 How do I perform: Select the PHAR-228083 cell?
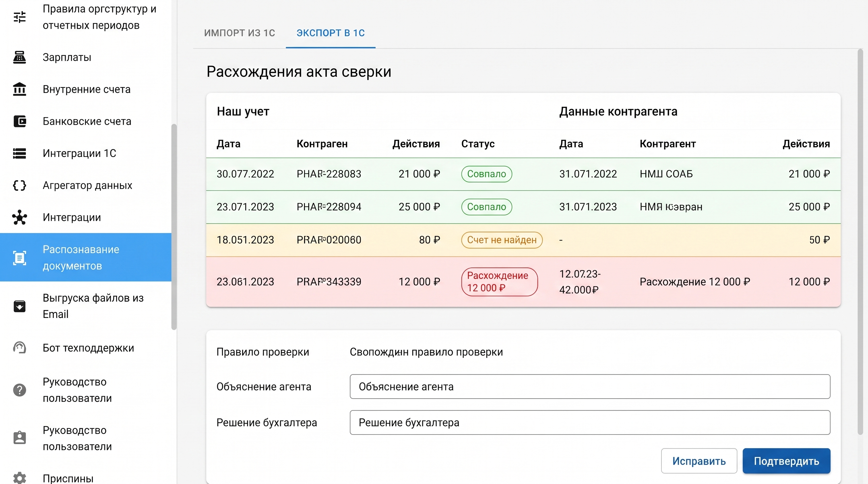click(x=329, y=174)
